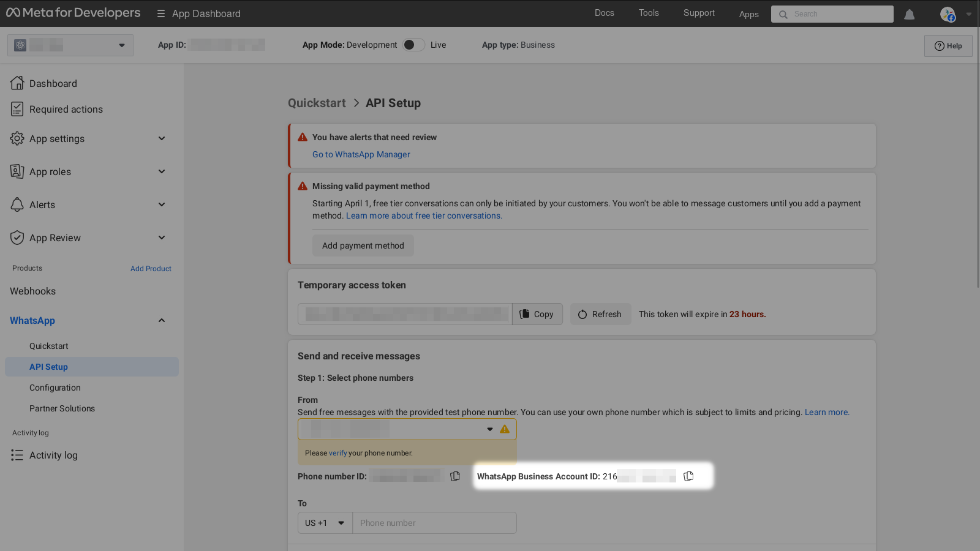The image size is (980, 551).
Task: Click Add payment method button
Action: (363, 246)
